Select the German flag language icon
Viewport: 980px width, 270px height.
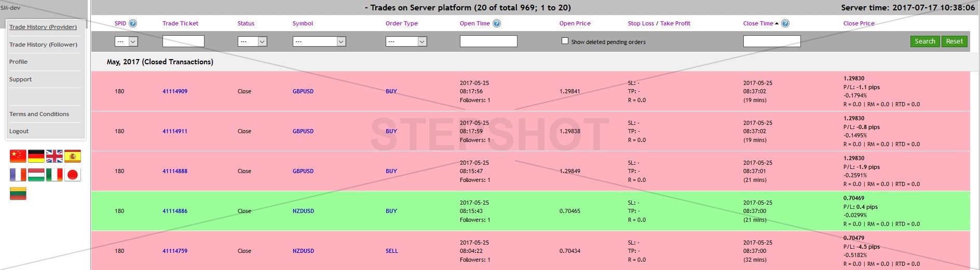(36, 156)
